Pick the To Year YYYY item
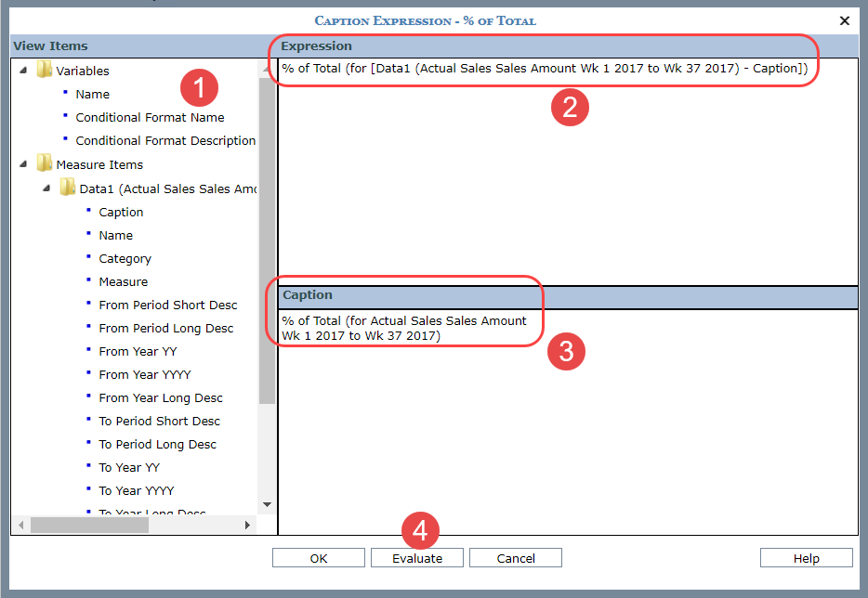The image size is (868, 598). 136,490
